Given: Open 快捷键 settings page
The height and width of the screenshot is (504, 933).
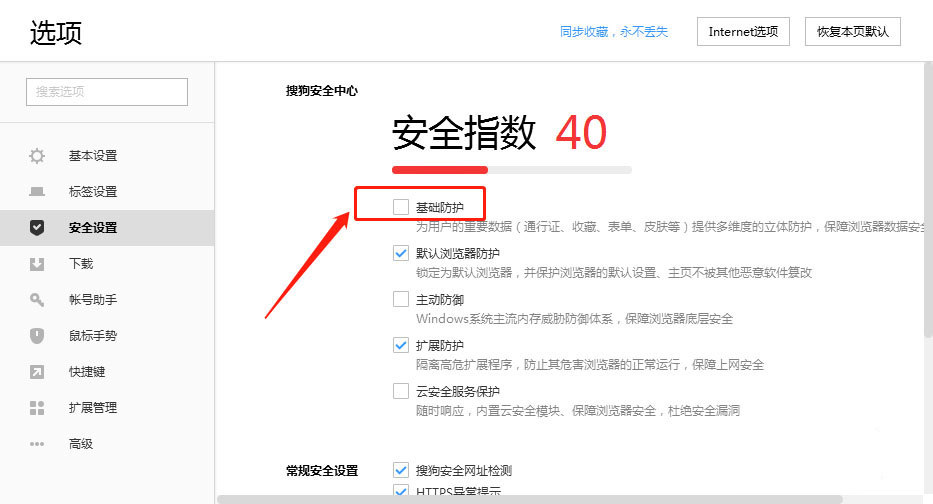Looking at the screenshot, I should click(x=107, y=372).
